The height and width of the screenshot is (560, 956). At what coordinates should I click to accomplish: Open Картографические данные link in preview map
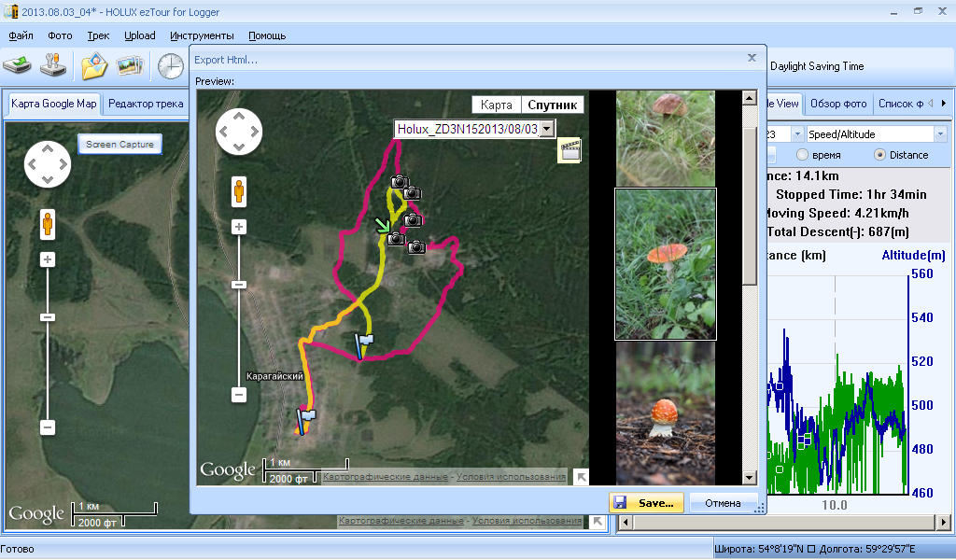coord(386,477)
